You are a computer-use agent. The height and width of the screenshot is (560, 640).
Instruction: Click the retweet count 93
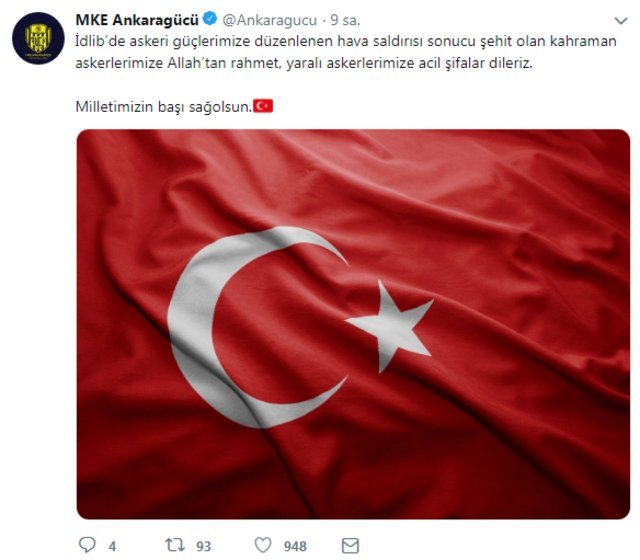(203, 546)
